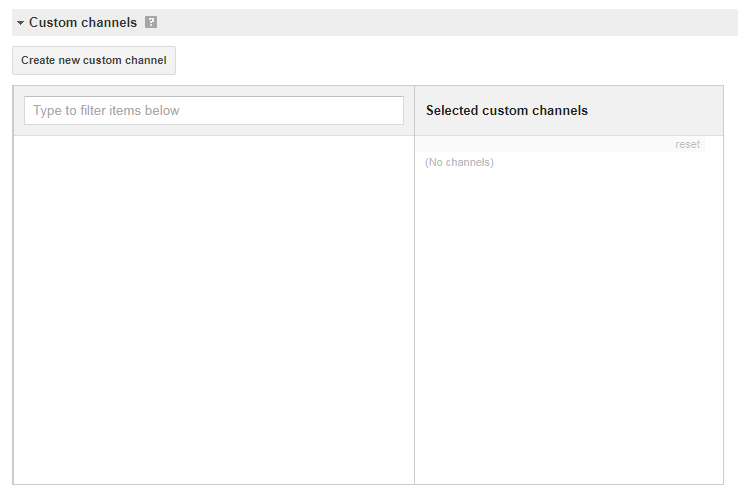The height and width of the screenshot is (502, 738).
Task: Click the (No channels) placeholder text
Action: coord(459,162)
